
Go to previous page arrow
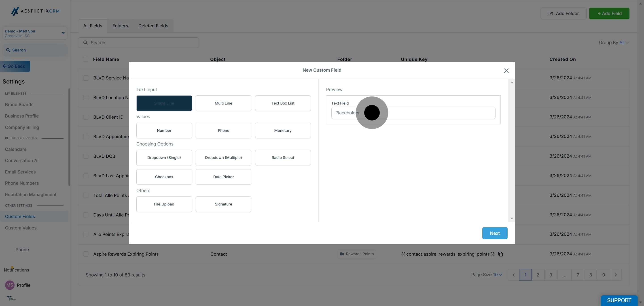[x=513, y=275]
